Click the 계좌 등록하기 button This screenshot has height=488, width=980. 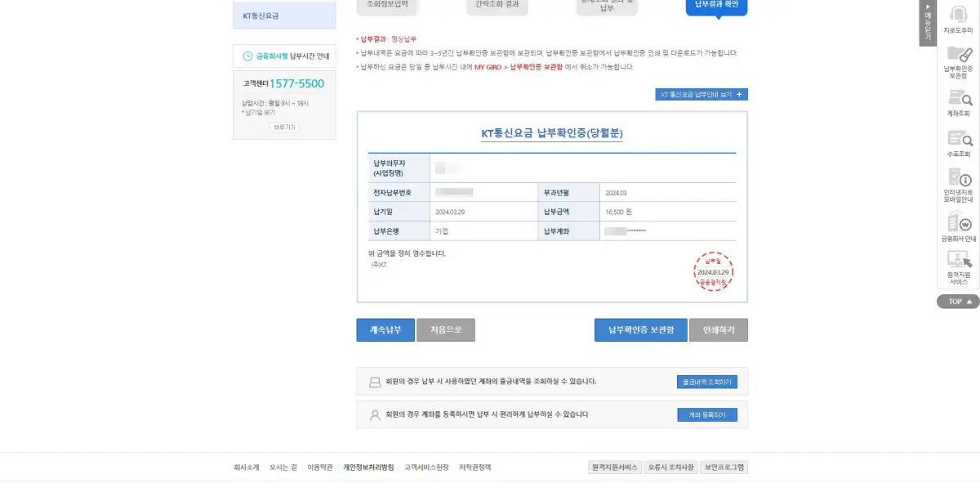(x=707, y=415)
